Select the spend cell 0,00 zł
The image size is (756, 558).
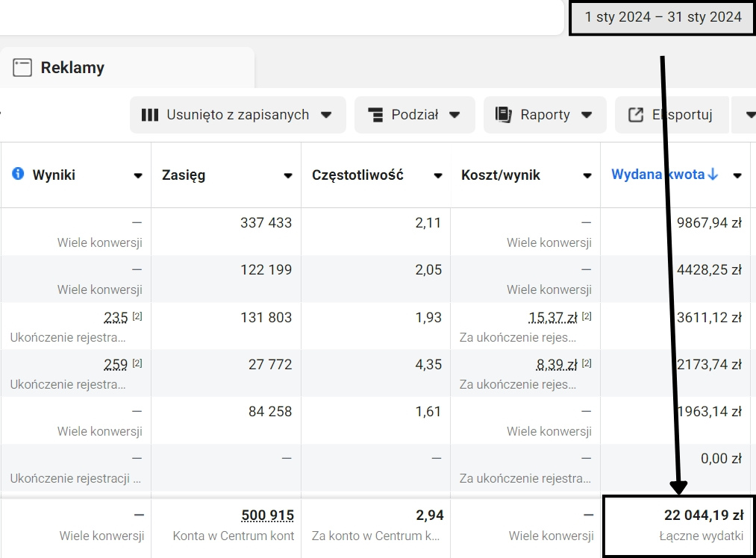click(x=721, y=458)
